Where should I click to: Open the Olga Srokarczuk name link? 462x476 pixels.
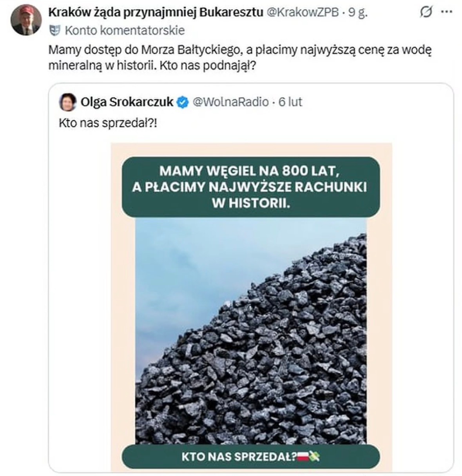127,102
